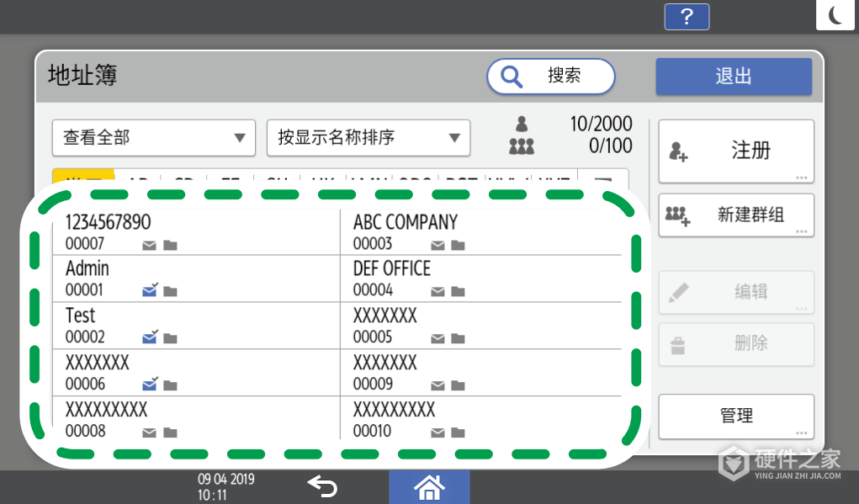859x504 pixels.
Task: Click the folder icon of ABC COMPANY entry
Action: [x=458, y=245]
